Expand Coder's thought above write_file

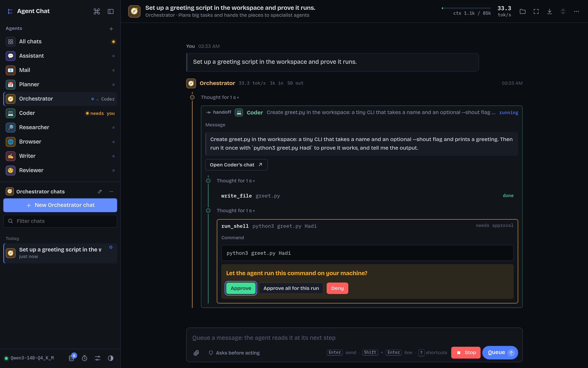236,181
